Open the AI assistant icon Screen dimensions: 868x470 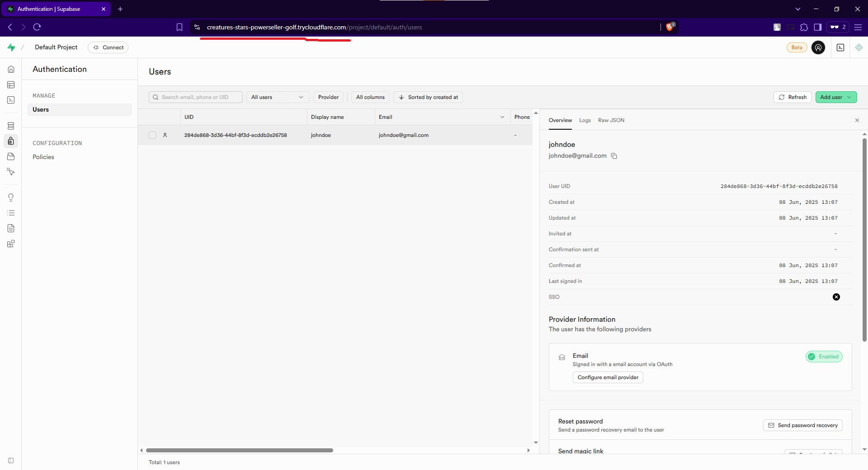coord(859,47)
